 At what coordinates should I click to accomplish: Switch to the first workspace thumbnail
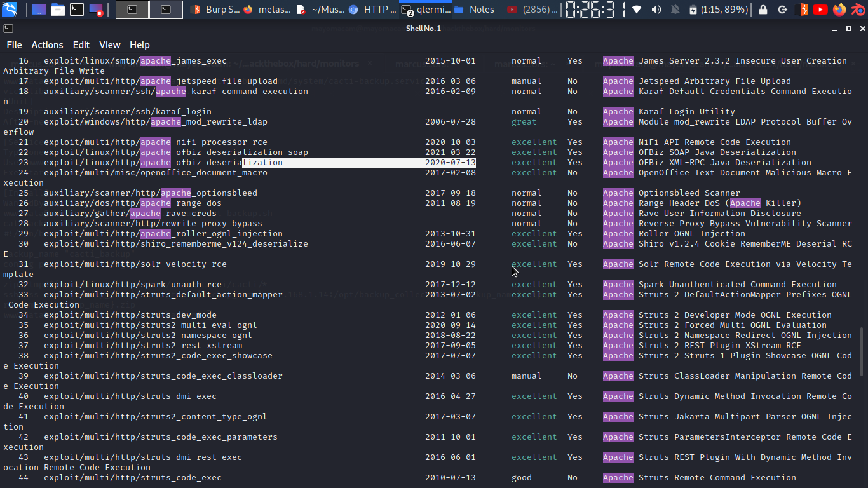tap(132, 10)
